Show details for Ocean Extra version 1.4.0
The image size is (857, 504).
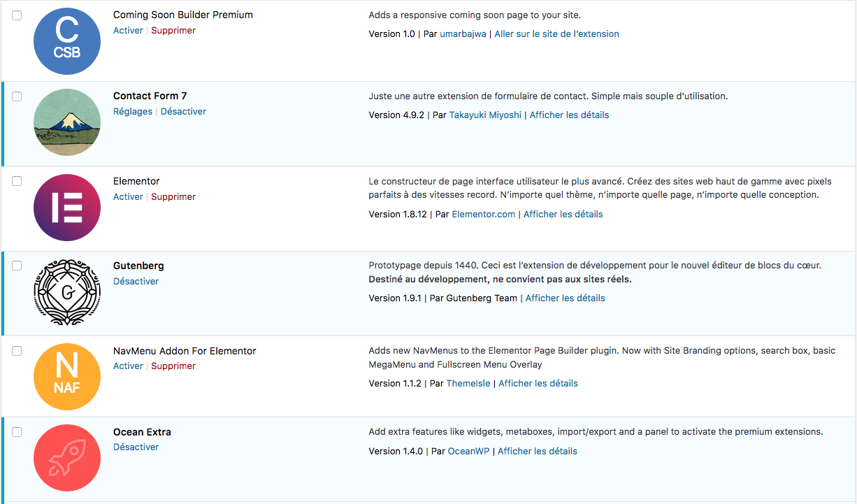click(538, 451)
